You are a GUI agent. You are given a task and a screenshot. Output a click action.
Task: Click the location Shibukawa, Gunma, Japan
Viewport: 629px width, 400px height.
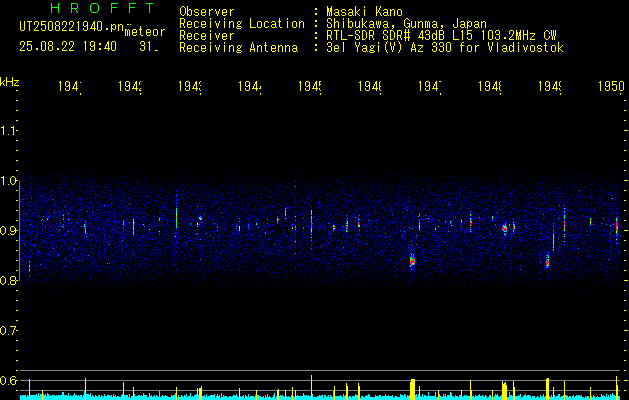406,24
